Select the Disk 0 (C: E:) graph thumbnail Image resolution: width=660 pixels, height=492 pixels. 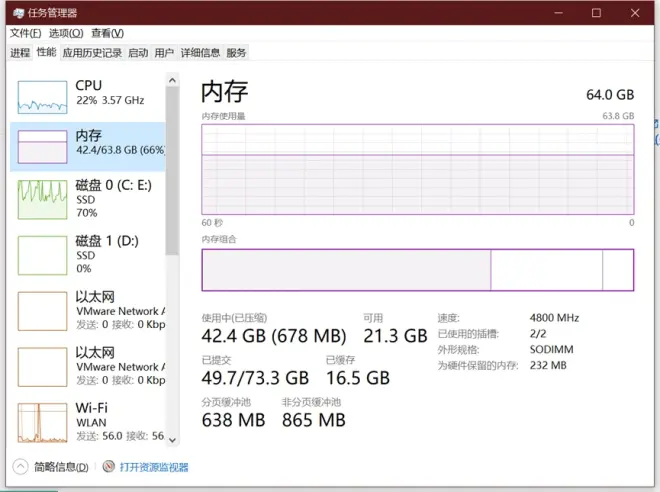coord(41,199)
